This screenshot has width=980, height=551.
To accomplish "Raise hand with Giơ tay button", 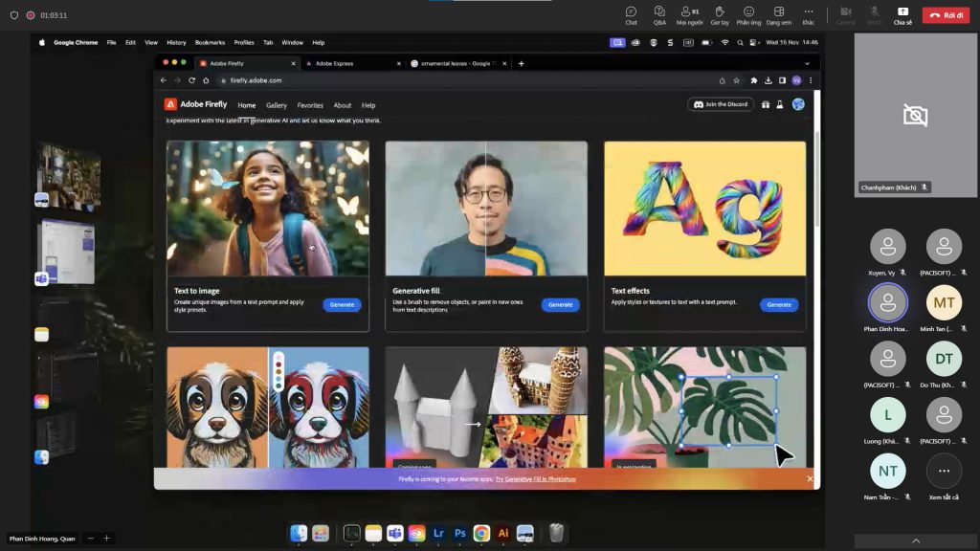I will pyautogui.click(x=720, y=15).
